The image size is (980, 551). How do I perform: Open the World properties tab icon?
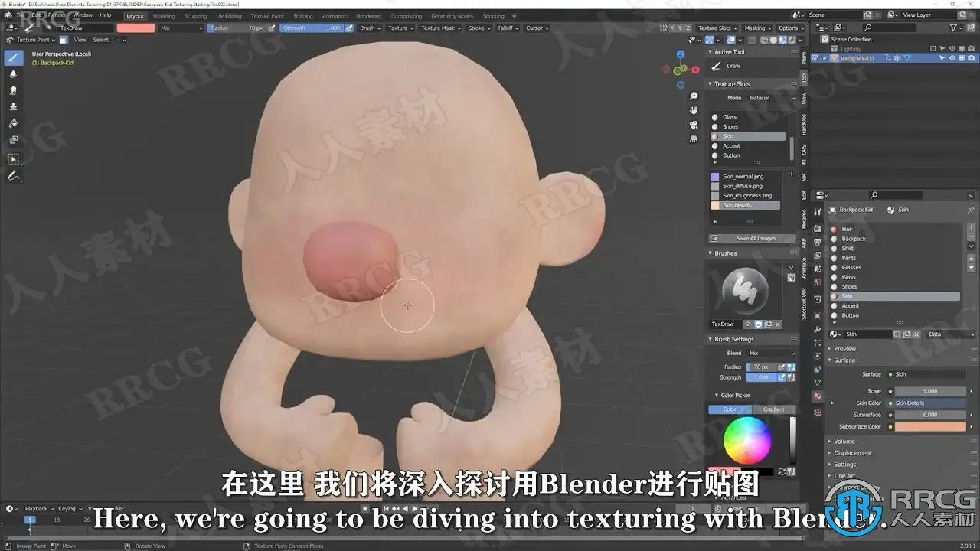click(818, 282)
